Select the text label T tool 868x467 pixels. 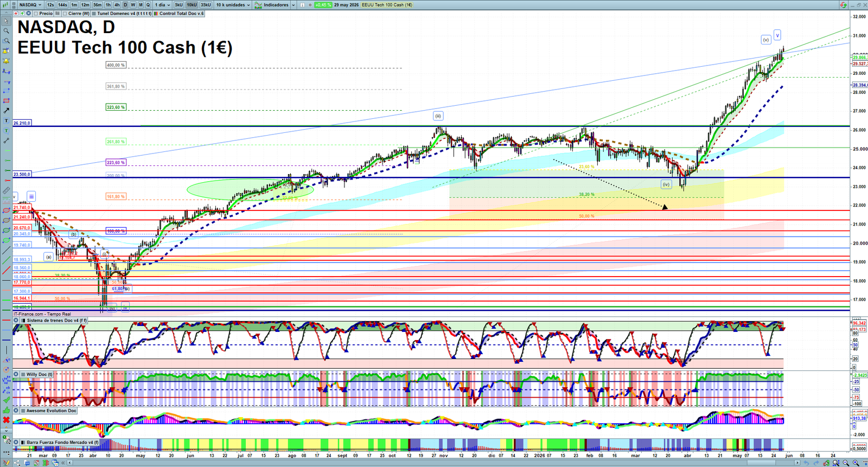tap(6, 120)
